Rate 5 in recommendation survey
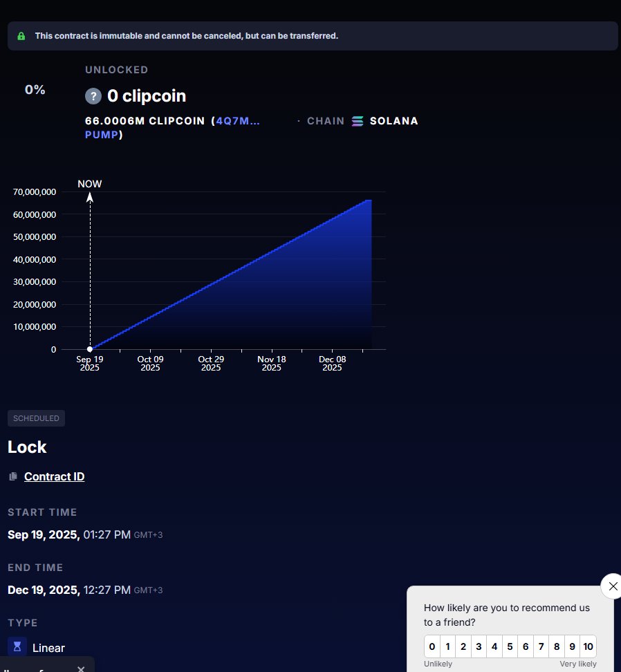 (510, 646)
